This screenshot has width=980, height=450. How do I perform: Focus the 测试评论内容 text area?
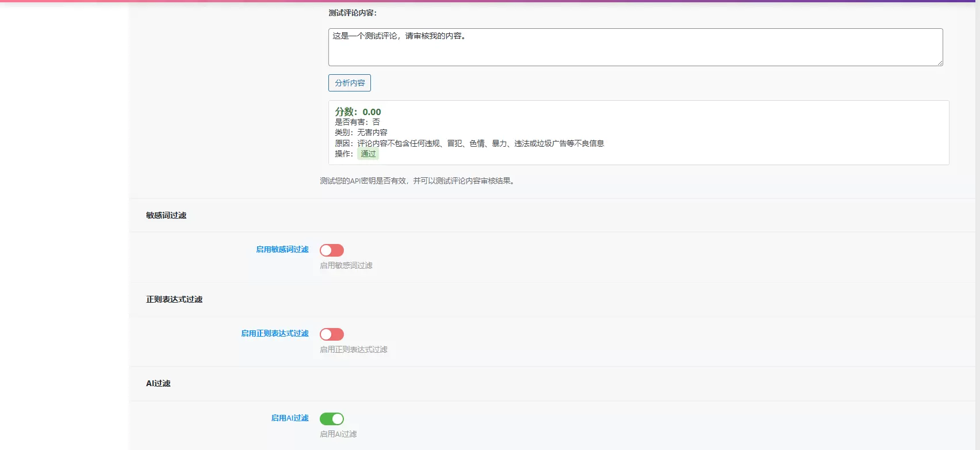click(636, 47)
